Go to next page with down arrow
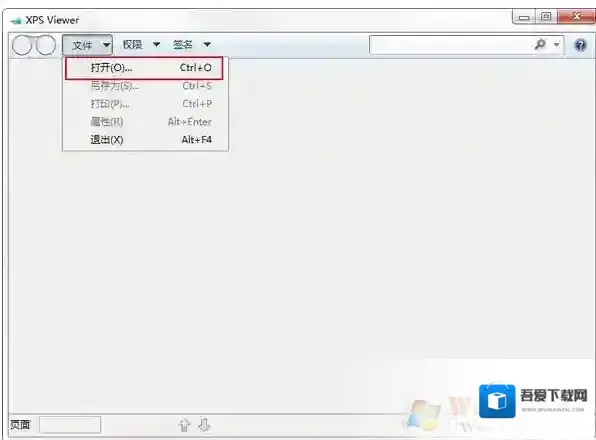The width and height of the screenshot is (596, 440). click(x=204, y=425)
